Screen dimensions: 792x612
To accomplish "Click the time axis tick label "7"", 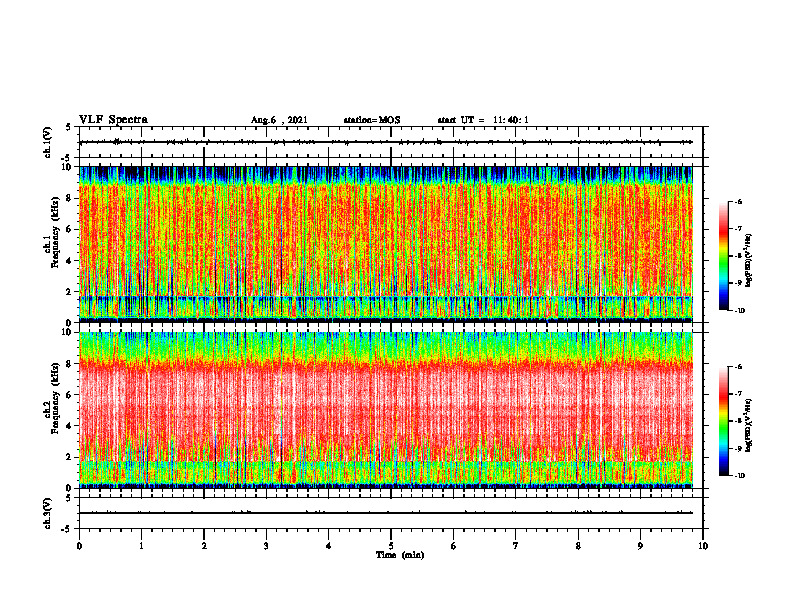I will click(516, 546).
